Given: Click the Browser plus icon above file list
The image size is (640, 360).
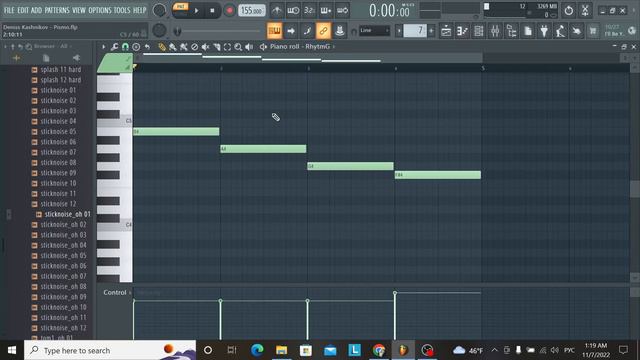Looking at the screenshot, I should (16, 58).
